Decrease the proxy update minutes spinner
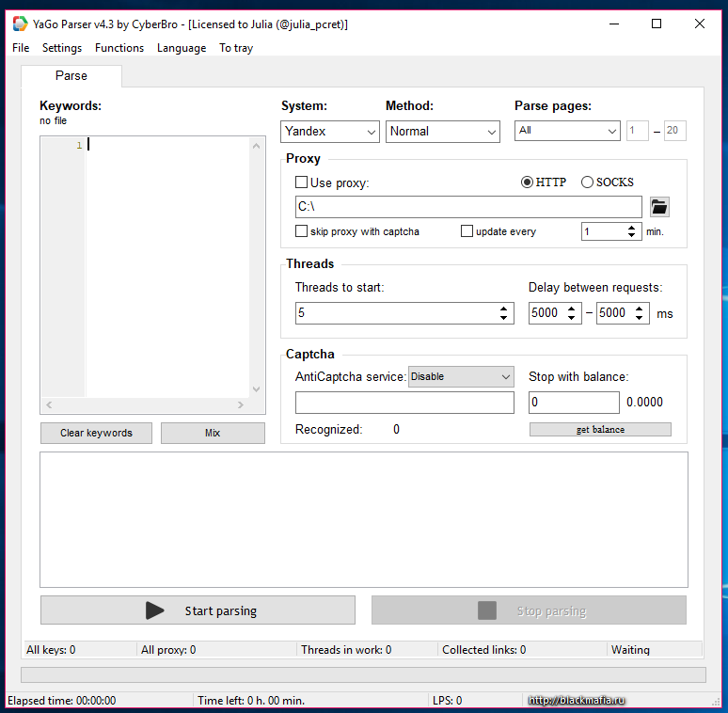 632,235
